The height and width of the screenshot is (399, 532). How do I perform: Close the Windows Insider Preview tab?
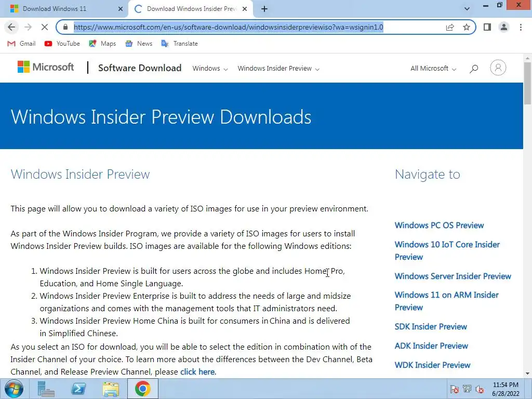click(x=245, y=9)
